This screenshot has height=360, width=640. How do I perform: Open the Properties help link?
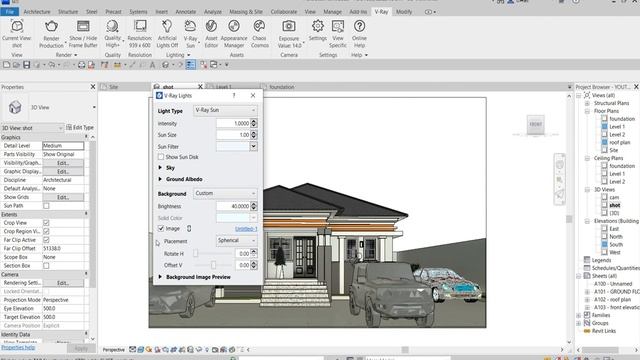coord(18,347)
